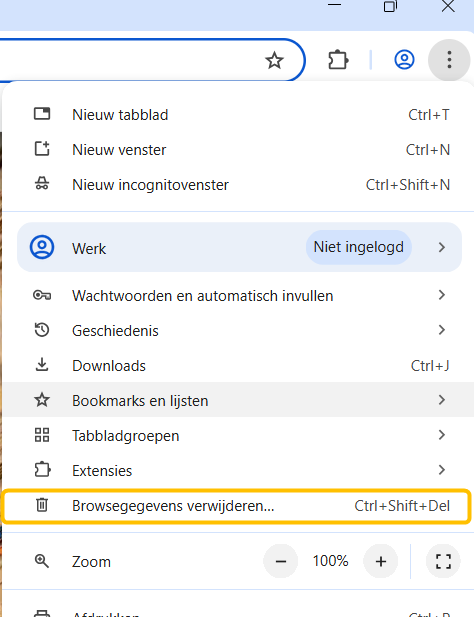Bookmark this page with the star icon

click(274, 61)
